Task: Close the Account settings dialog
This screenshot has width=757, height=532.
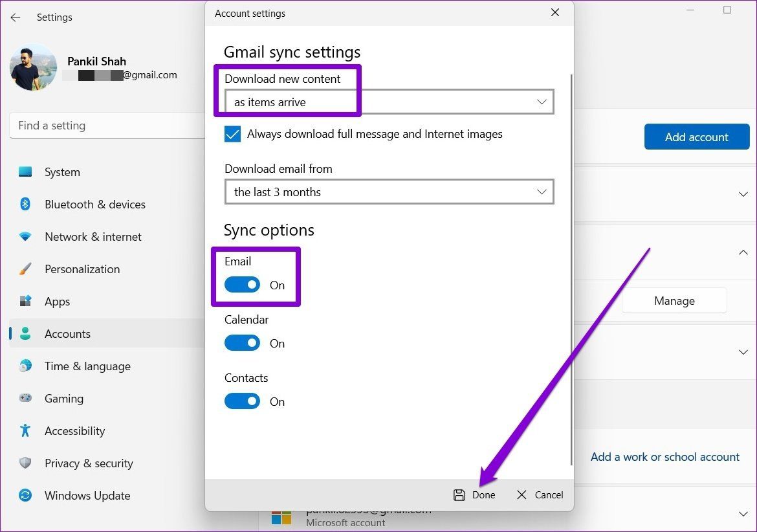Action: 555,12
